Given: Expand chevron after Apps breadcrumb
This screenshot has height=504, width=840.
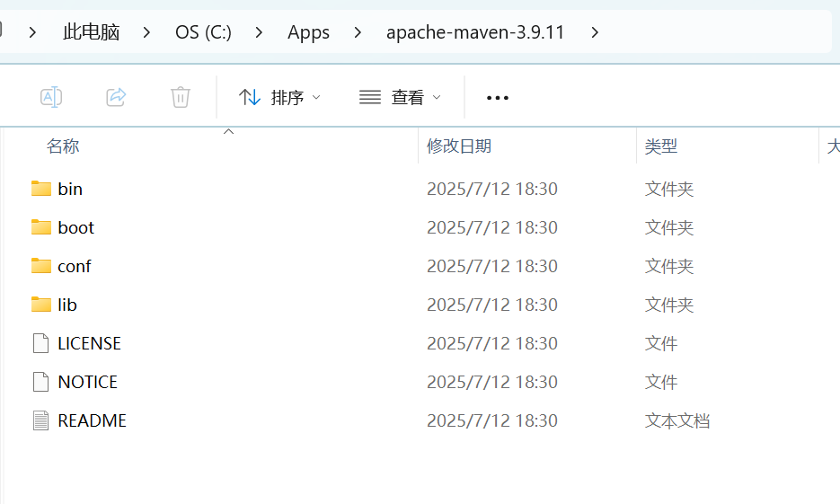Looking at the screenshot, I should [x=358, y=32].
